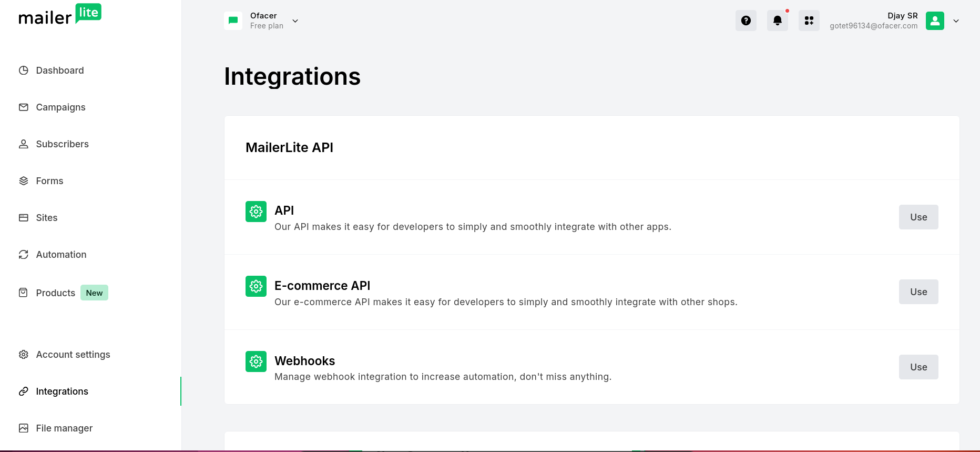Image resolution: width=980 pixels, height=452 pixels.
Task: Click the Integrations page heading
Action: point(292,76)
